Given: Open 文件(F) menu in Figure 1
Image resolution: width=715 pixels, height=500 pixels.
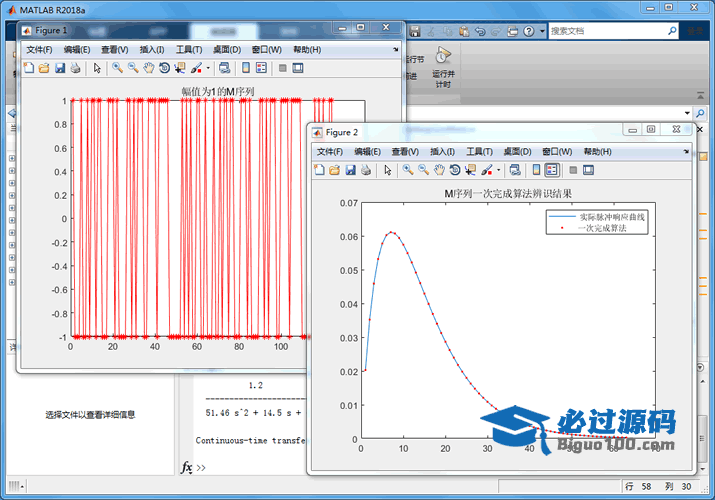Looking at the screenshot, I should click(x=39, y=49).
